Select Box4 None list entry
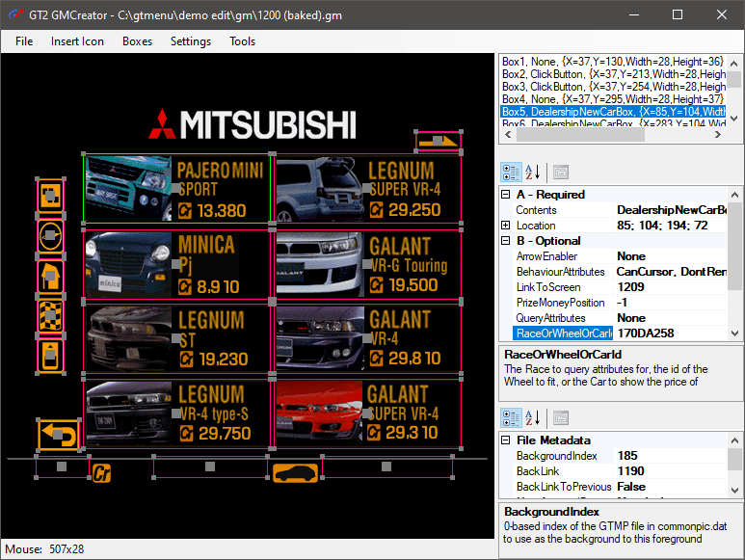The width and height of the screenshot is (745, 560). pyautogui.click(x=613, y=99)
